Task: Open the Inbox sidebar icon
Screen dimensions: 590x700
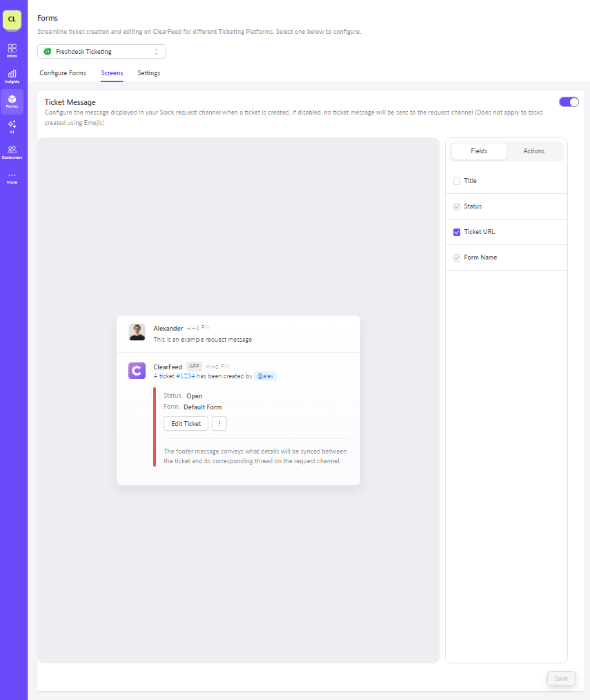Action: (x=12, y=50)
